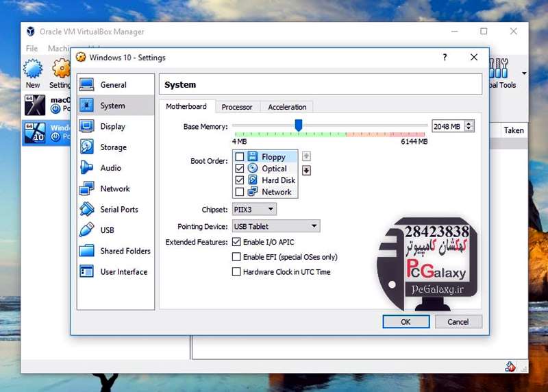
Task: Enable Floppy in boot order
Action: tap(240, 157)
